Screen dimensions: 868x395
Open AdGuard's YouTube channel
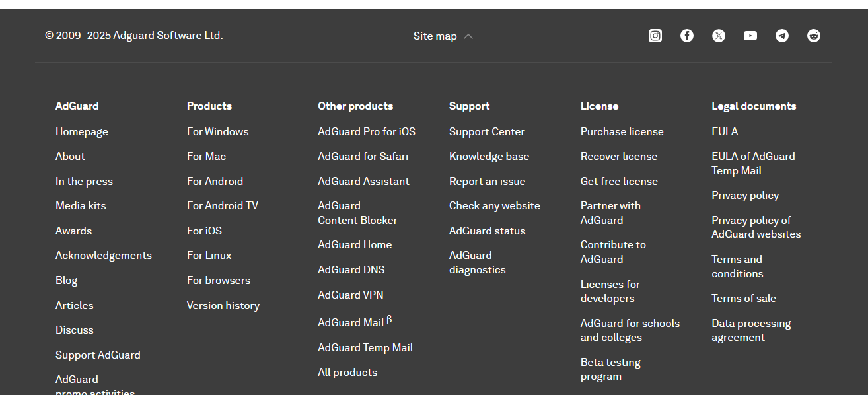click(750, 36)
